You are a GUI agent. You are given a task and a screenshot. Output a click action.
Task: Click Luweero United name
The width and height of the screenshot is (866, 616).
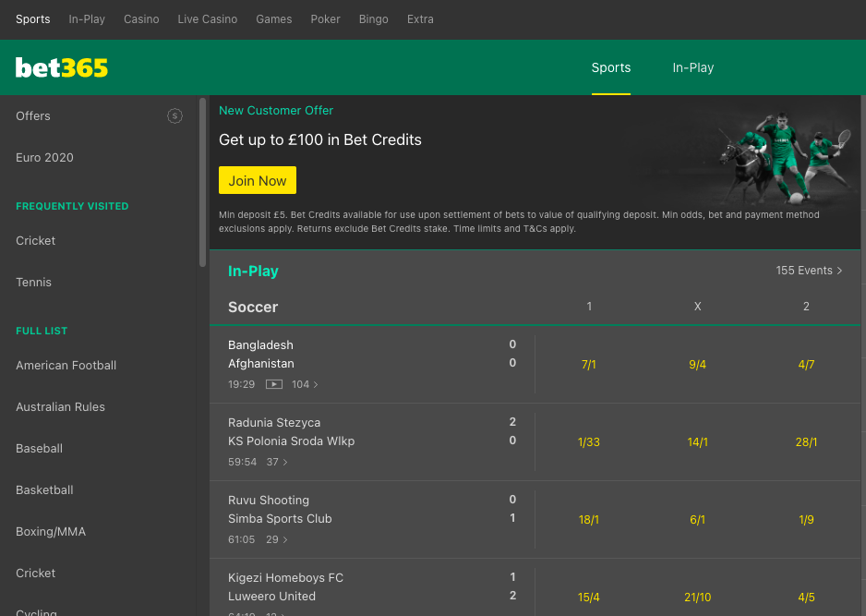(271, 597)
